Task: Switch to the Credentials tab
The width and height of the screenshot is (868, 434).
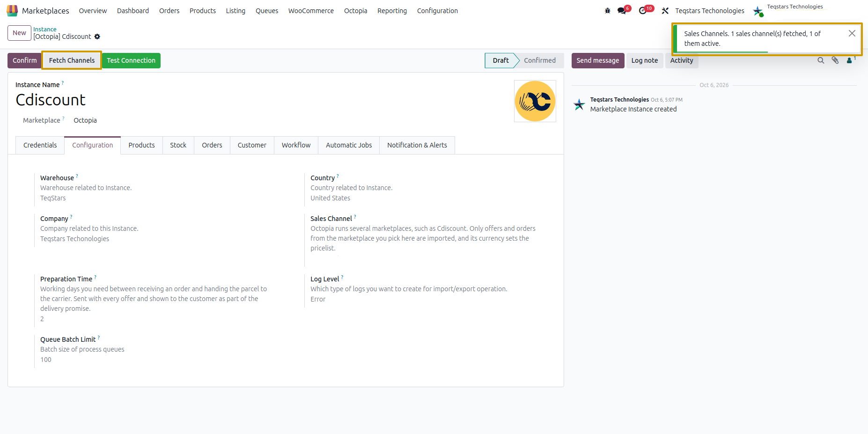Action: tap(40, 145)
